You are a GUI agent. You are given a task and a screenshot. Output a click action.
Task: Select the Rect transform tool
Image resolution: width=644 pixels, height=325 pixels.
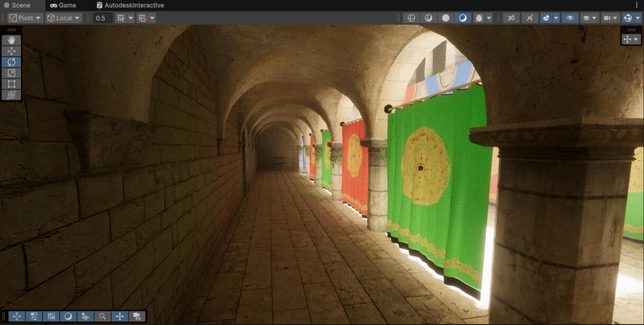pyautogui.click(x=11, y=84)
